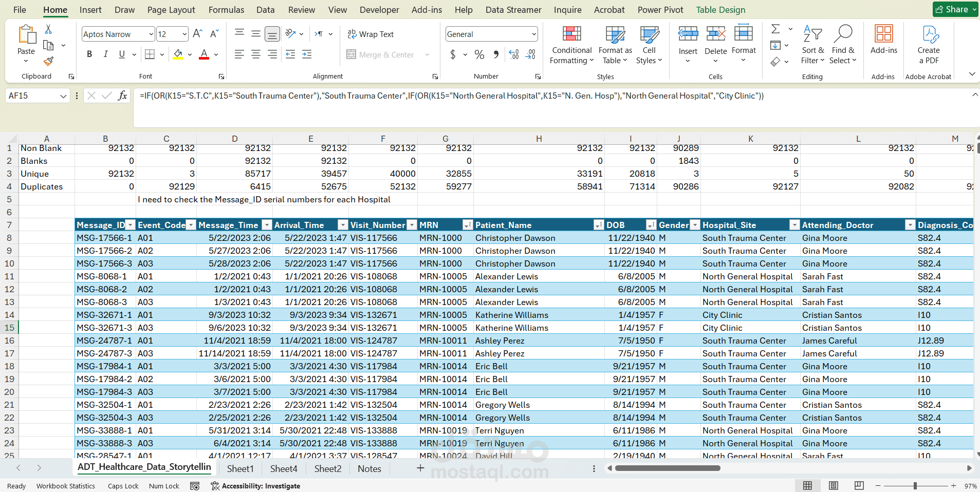This screenshot has height=492, width=980.
Task: Expand the font name dropdown
Action: 151,34
